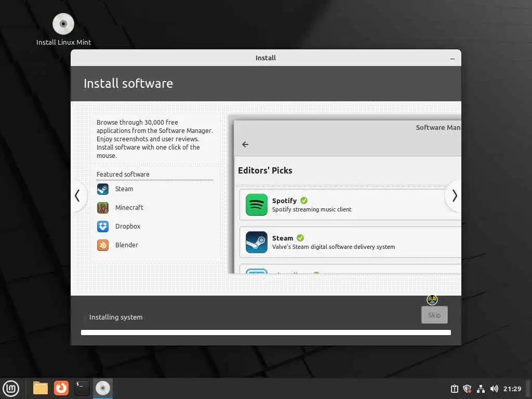Image resolution: width=532 pixels, height=399 pixels.
Task: Click the Install software header title
Action: tap(128, 84)
